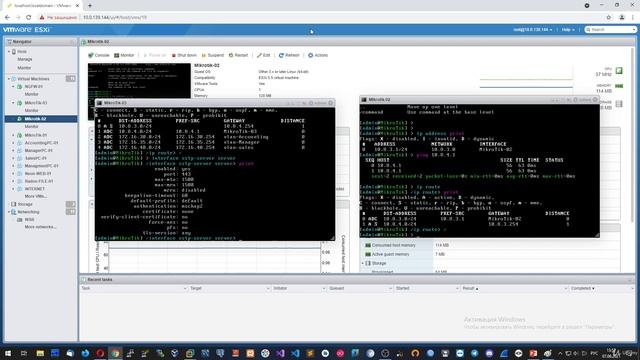
Task: Select Virtual Machines in Navigator
Action: pos(33,79)
